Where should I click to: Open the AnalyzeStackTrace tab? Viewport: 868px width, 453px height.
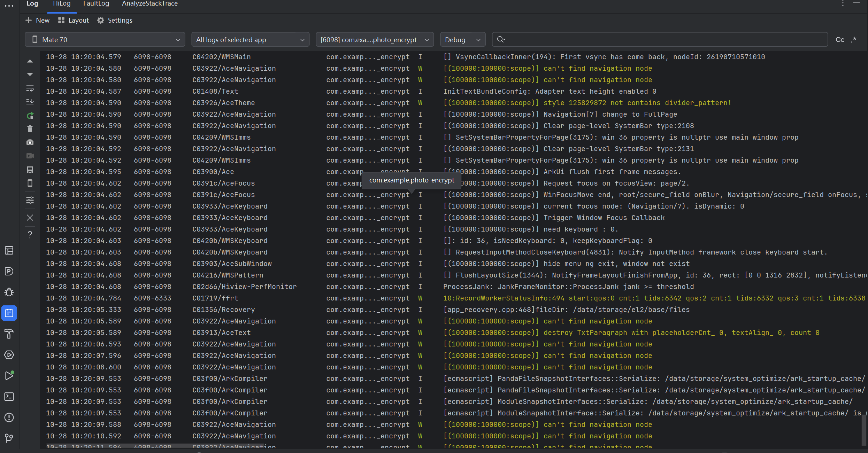click(149, 3)
